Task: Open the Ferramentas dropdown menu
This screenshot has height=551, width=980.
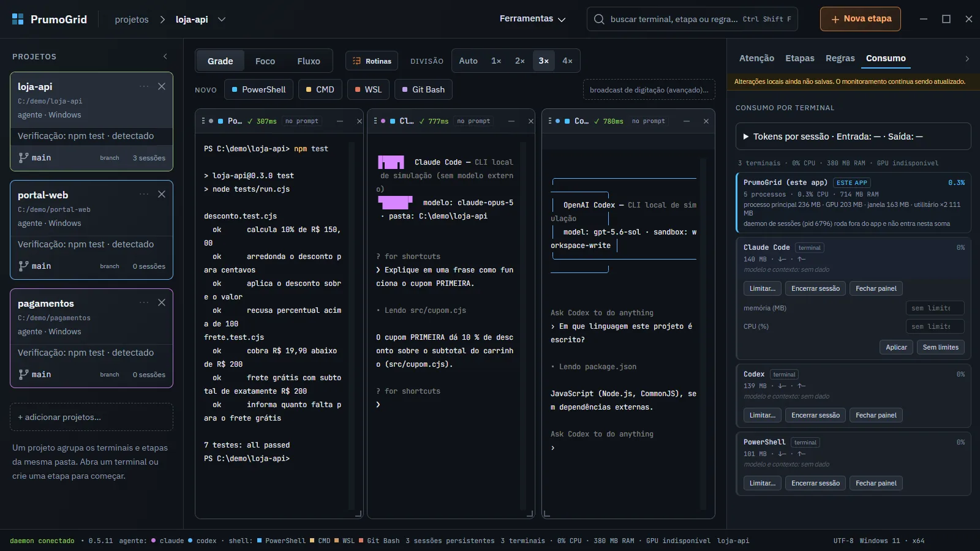Action: click(x=532, y=19)
